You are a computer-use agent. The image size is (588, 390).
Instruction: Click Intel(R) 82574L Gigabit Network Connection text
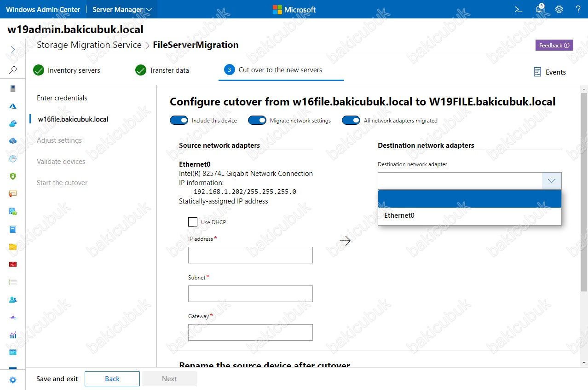[246, 174]
